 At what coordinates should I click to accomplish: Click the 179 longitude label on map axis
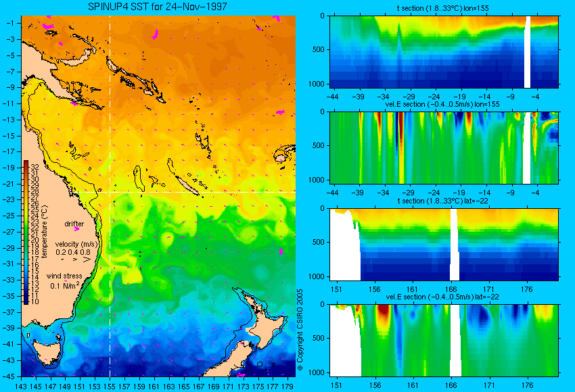[x=287, y=386]
